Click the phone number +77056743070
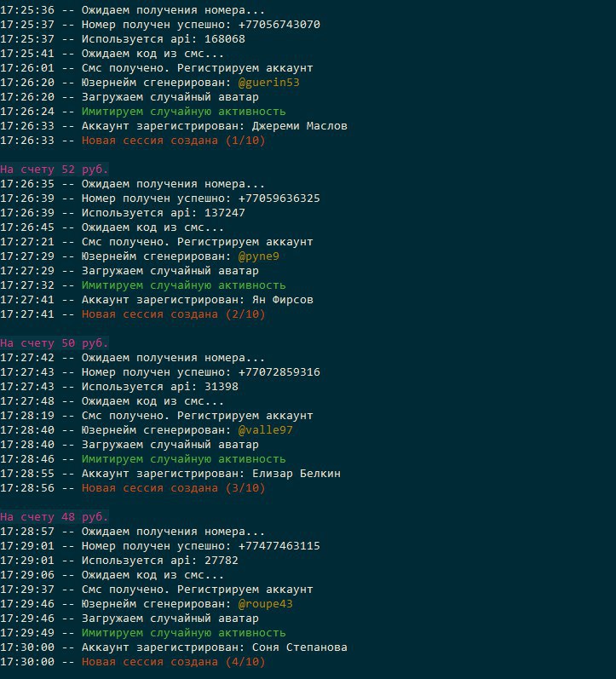 (x=279, y=24)
